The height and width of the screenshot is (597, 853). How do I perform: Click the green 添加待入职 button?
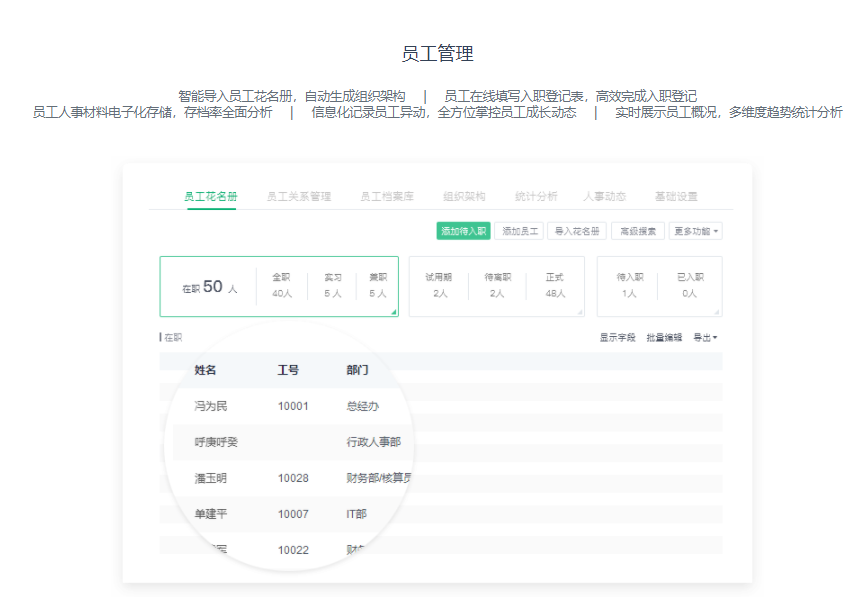(x=463, y=231)
